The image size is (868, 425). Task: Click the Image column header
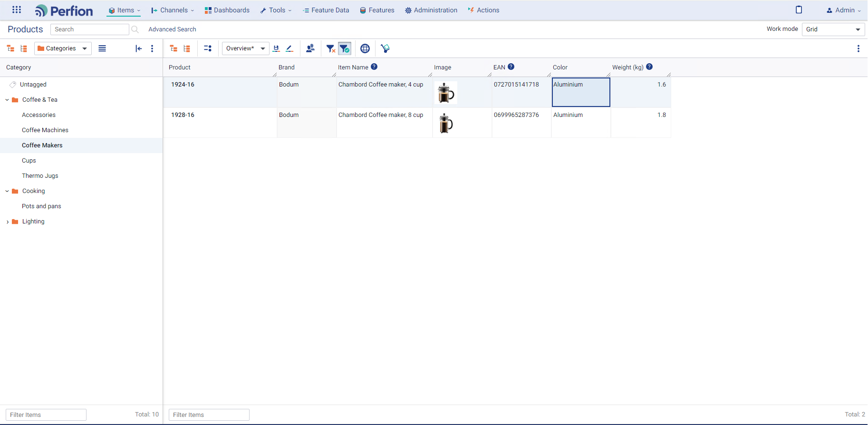[x=443, y=68]
